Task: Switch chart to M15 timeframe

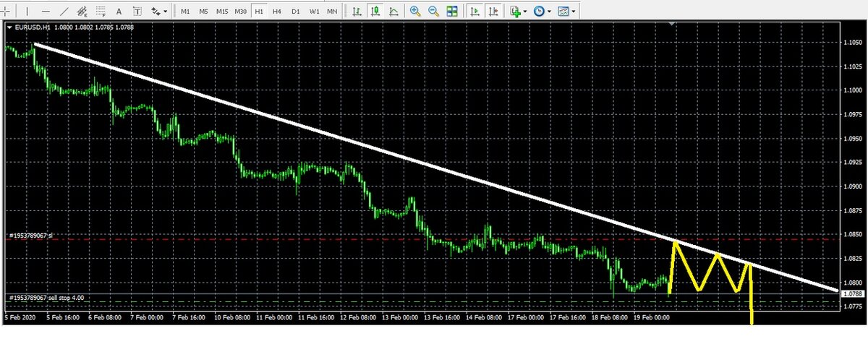Action: pyautogui.click(x=222, y=12)
